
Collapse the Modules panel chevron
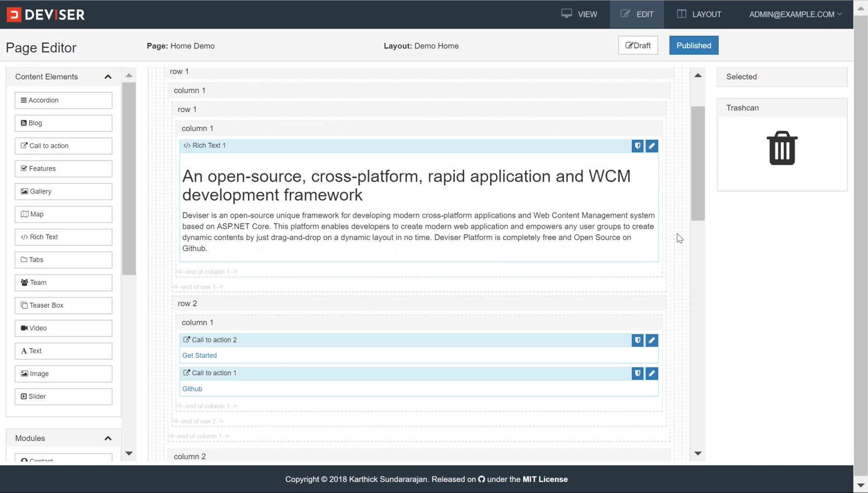coord(108,438)
